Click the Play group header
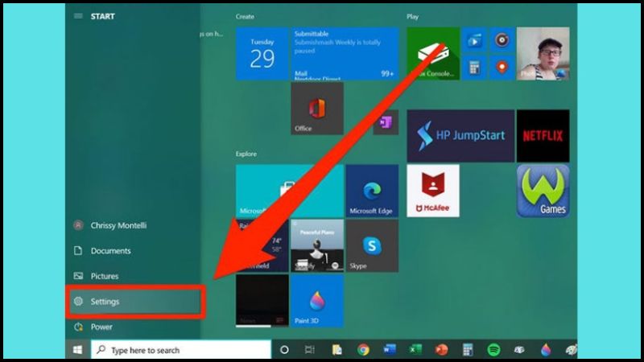This screenshot has width=644, height=362. [x=413, y=16]
